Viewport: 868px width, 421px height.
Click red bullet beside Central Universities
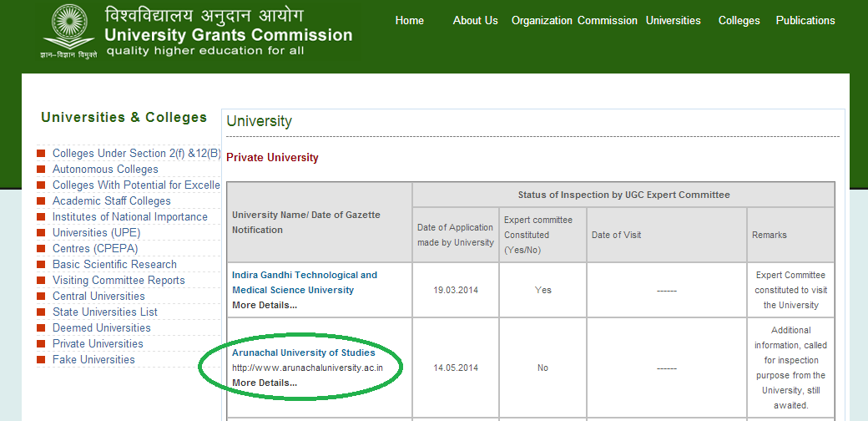coord(41,296)
